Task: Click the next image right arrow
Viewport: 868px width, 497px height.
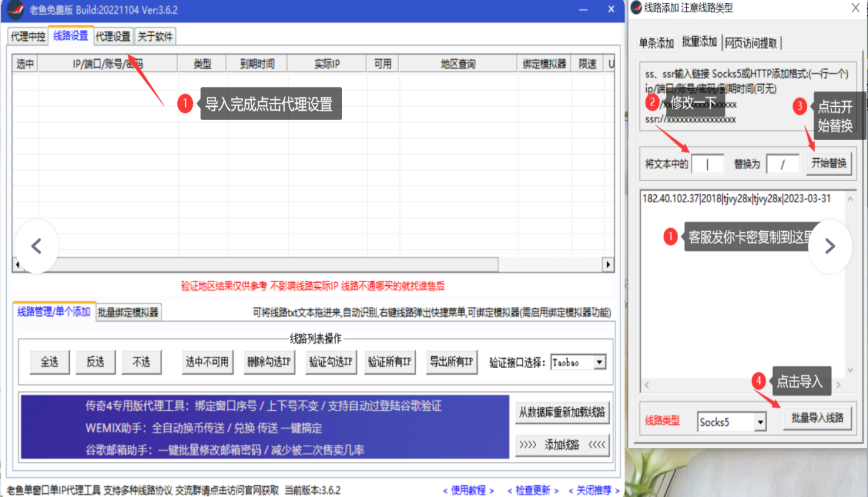Action: (830, 246)
